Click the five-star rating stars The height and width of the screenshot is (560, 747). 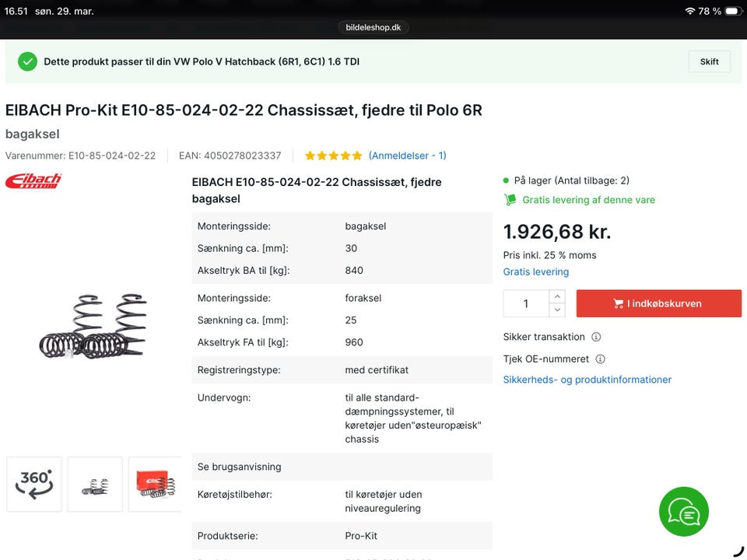click(333, 156)
